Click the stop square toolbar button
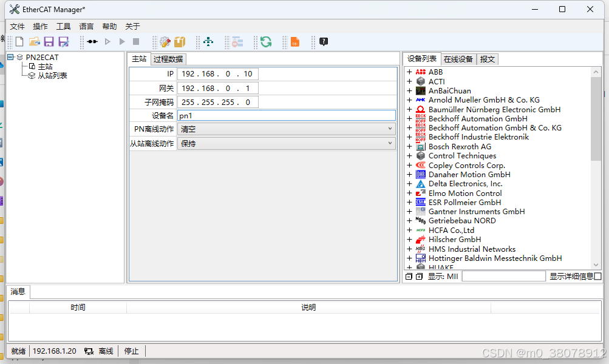609x364 pixels. coord(136,41)
